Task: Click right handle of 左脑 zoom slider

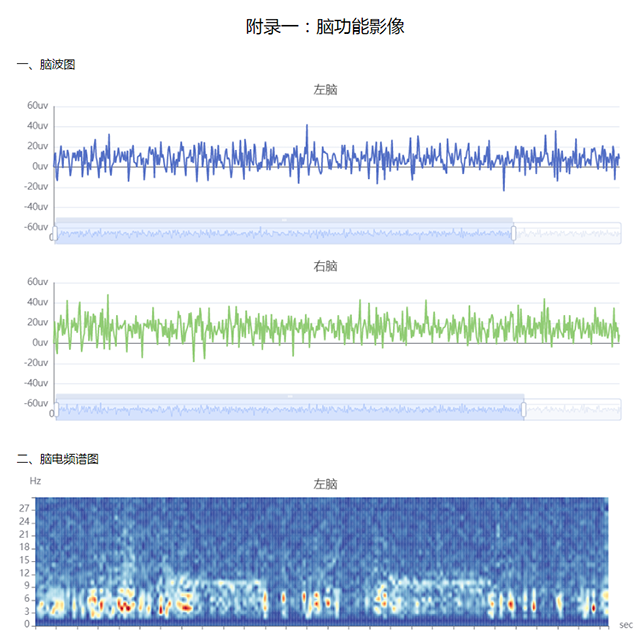Action: coord(513,233)
